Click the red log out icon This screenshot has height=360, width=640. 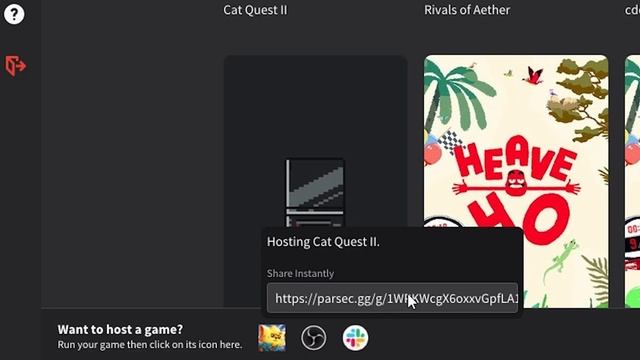click(x=16, y=66)
